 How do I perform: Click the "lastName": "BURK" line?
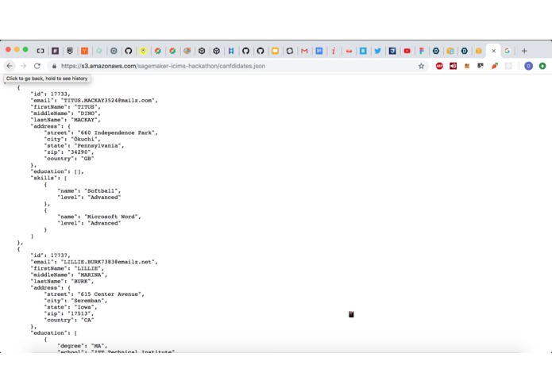pyautogui.click(x=62, y=281)
